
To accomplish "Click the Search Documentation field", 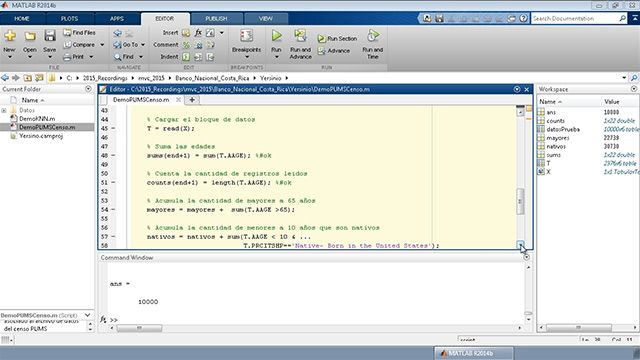I will (x=576, y=18).
